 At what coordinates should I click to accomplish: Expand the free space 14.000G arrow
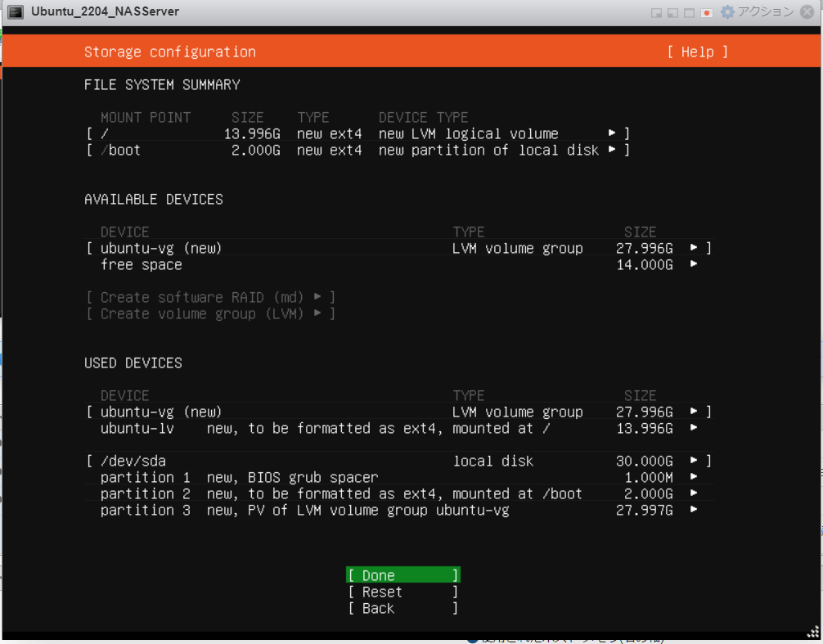pos(694,263)
